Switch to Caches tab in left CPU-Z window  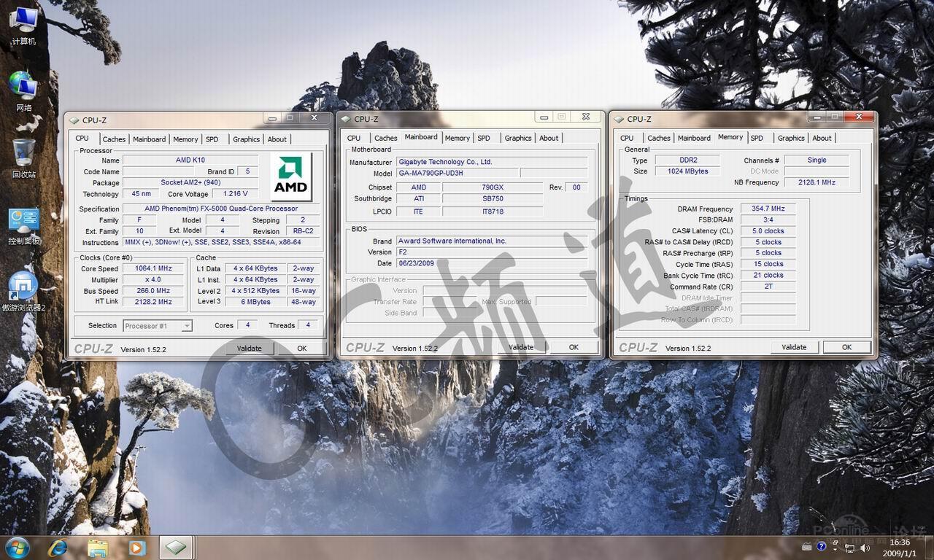pos(114,139)
